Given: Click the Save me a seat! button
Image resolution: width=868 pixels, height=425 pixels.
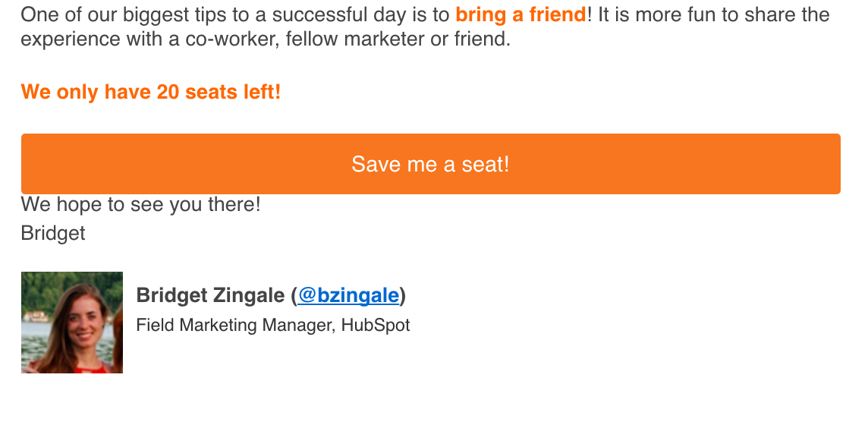Looking at the screenshot, I should coord(430,164).
